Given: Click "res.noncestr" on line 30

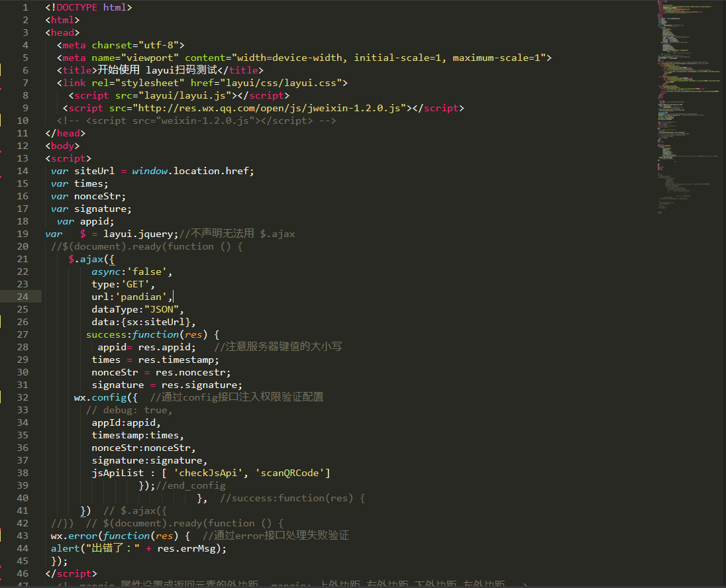Looking at the screenshot, I should 190,372.
